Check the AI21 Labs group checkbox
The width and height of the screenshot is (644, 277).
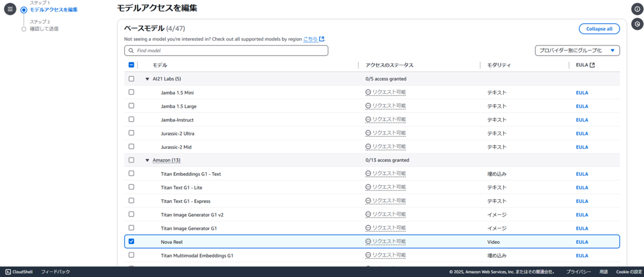click(x=131, y=79)
